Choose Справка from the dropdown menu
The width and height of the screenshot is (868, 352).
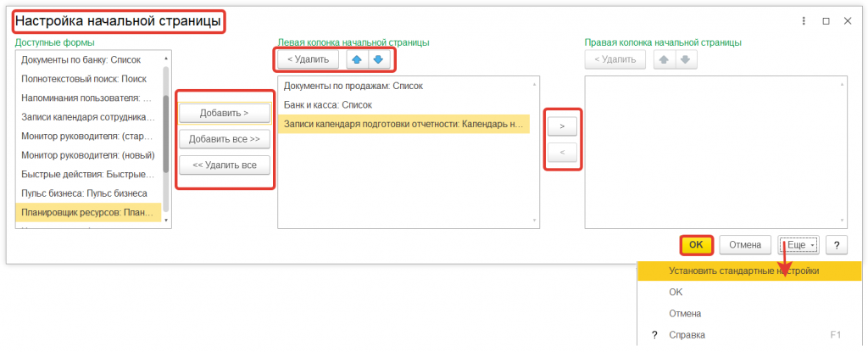pyautogui.click(x=686, y=335)
